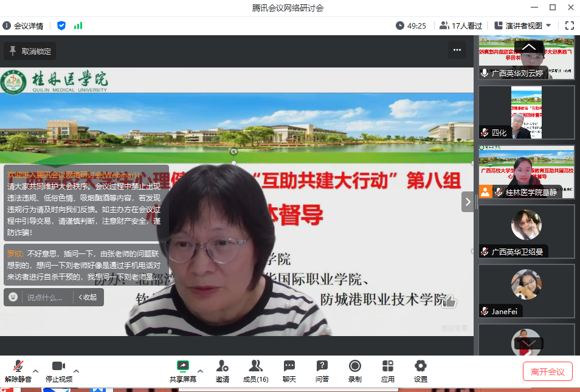
Task: Select the JaneFei participant tile
Action: pos(526,291)
